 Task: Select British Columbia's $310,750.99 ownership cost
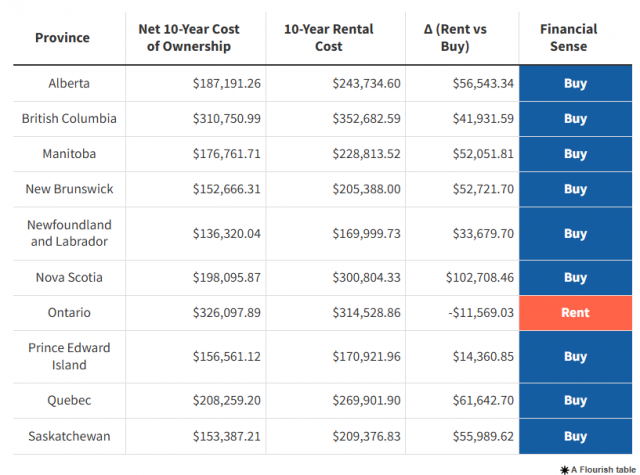coord(227,119)
